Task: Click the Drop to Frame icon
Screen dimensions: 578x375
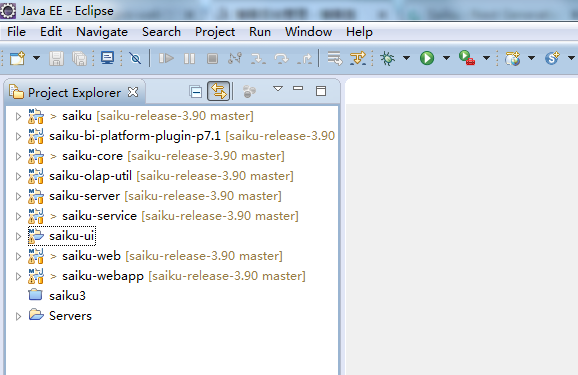Action: coord(335,58)
